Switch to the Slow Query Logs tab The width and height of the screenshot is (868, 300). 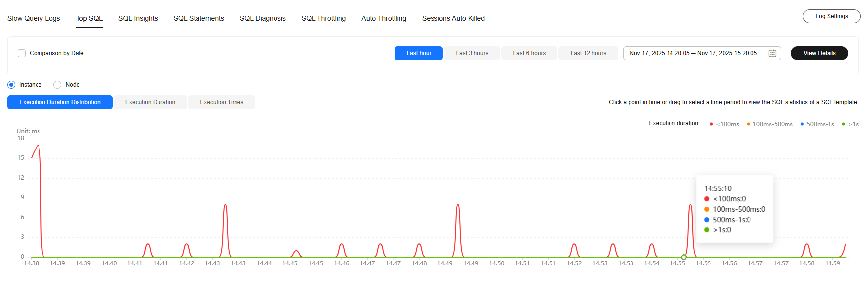tap(34, 18)
